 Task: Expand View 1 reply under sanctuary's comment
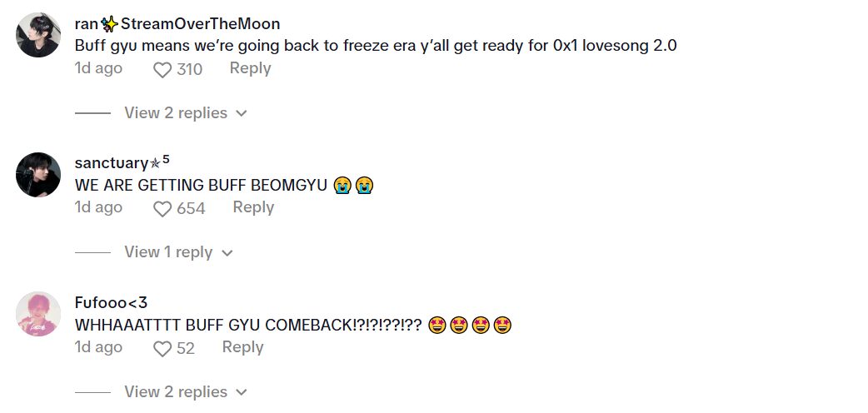pos(178,252)
